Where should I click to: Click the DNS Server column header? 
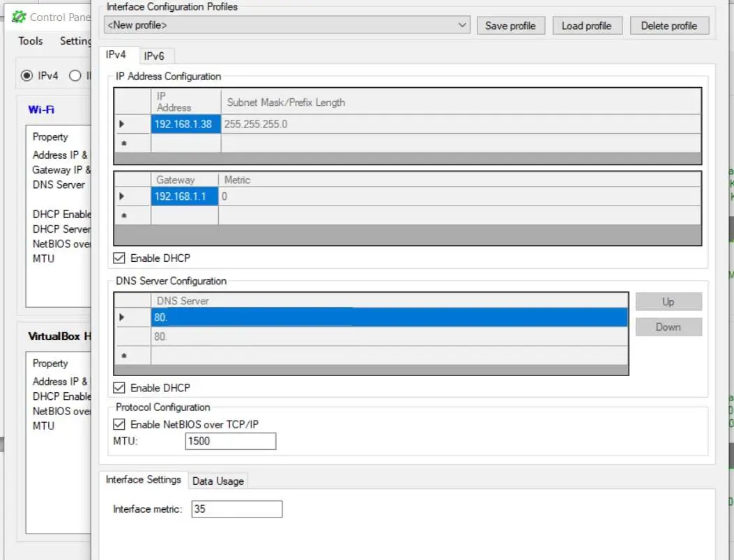click(x=389, y=300)
